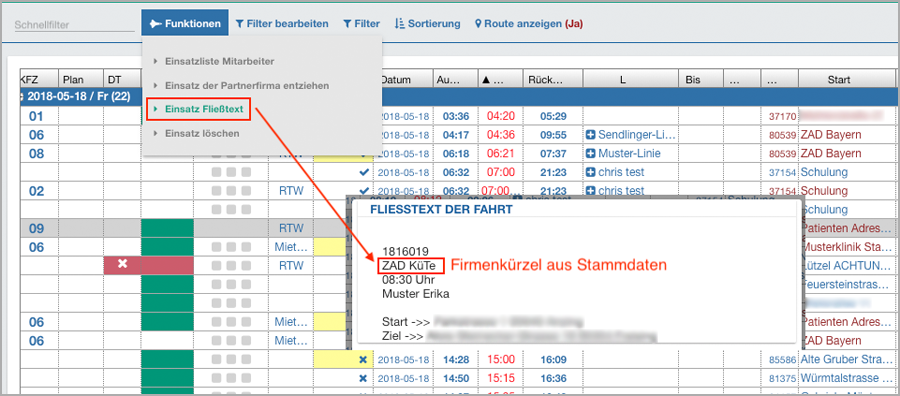
Task: Click the blue X before 14:50 row
Action: (363, 378)
